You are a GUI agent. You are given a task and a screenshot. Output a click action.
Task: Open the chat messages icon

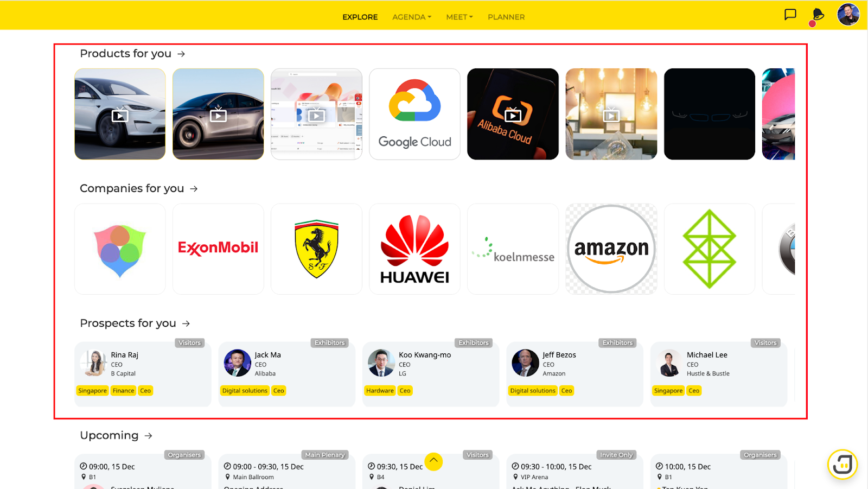[790, 15]
